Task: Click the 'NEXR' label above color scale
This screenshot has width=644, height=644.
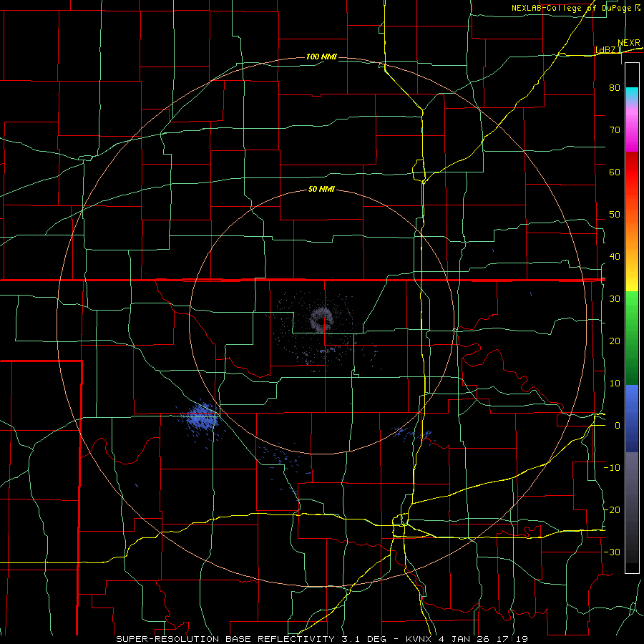Action: [629, 43]
